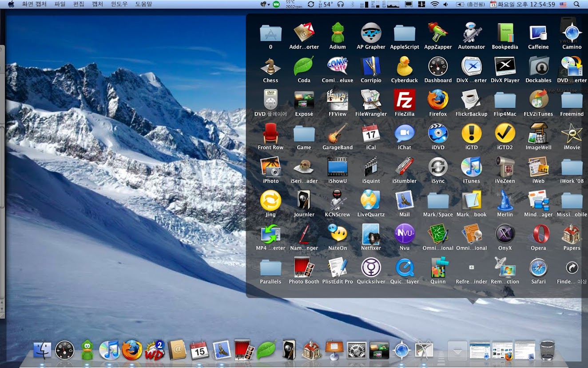Viewport: 588px width, 368px height.
Task: Launch iVeZeen from the stack
Action: (x=505, y=168)
